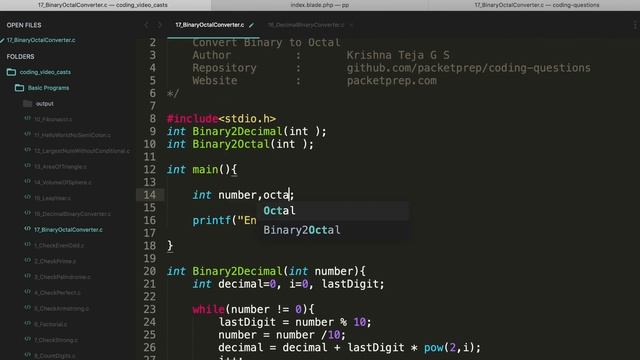
Task: Click the FOLDERS sidebar heading
Action: coord(20,56)
